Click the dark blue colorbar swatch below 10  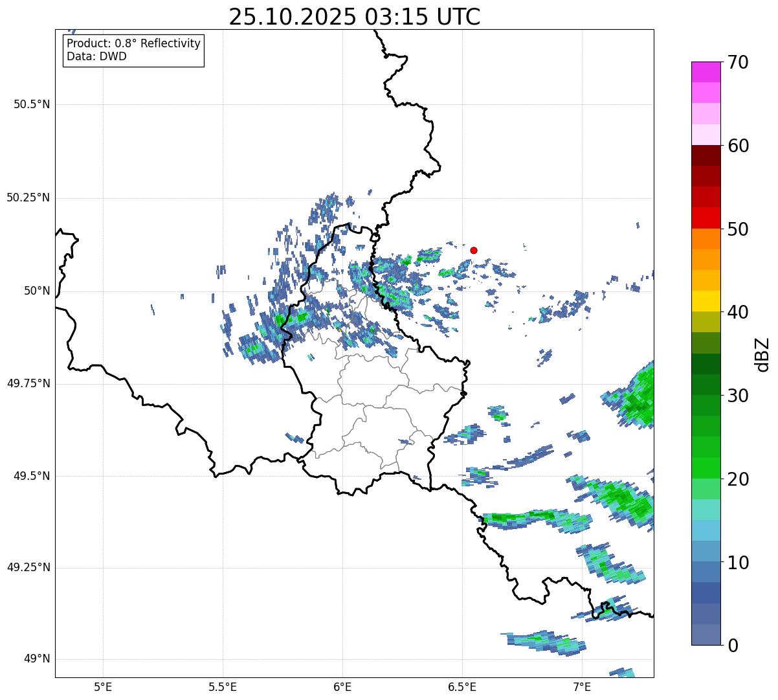tap(706, 593)
